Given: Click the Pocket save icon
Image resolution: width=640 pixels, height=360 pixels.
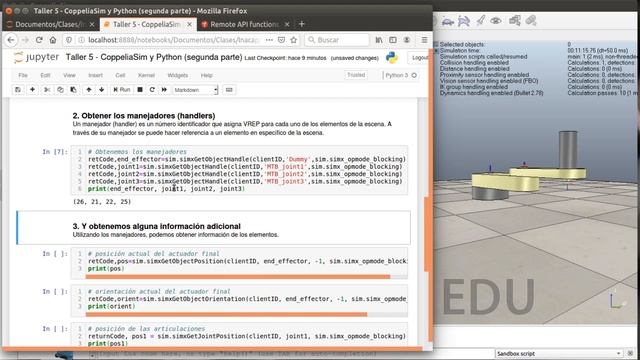Looking at the screenshot, I should [281, 40].
